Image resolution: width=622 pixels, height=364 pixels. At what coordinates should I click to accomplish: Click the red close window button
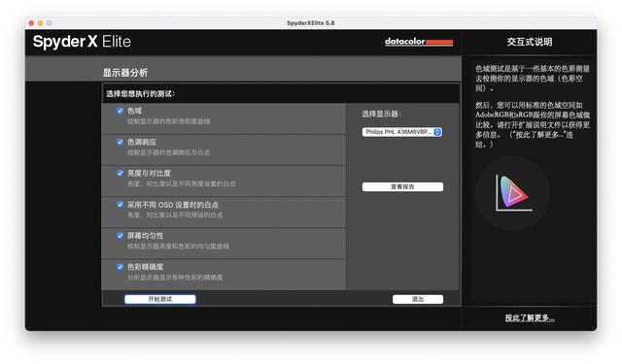[31, 23]
